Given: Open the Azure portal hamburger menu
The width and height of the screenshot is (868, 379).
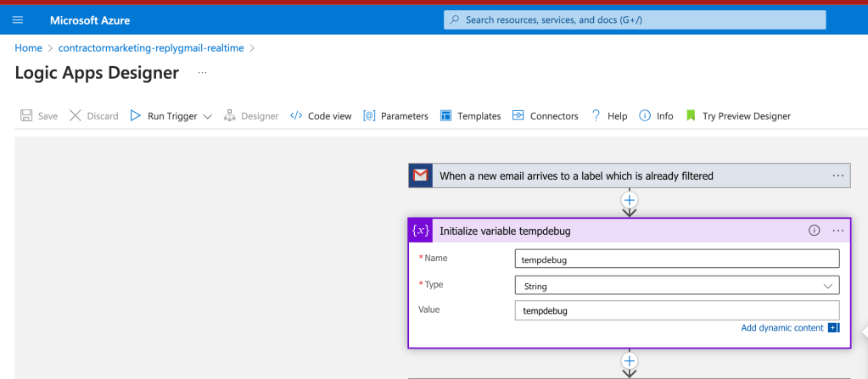Looking at the screenshot, I should point(18,20).
